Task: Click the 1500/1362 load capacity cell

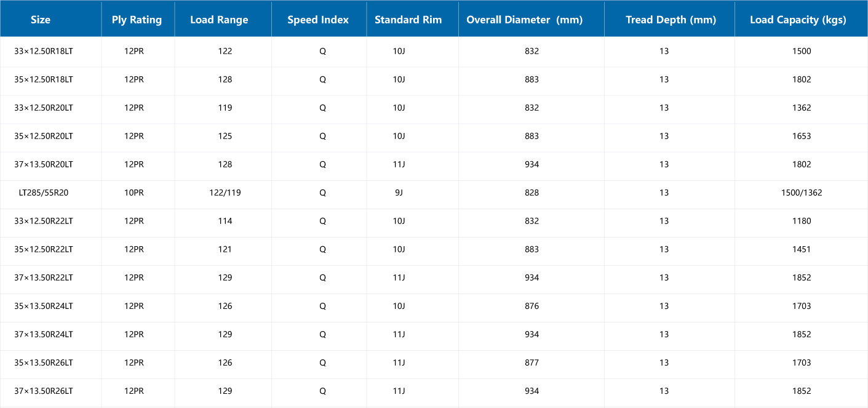Action: click(802, 193)
